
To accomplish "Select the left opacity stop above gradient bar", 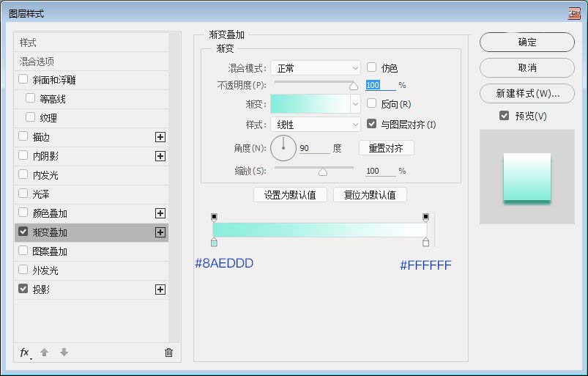I will point(214,217).
